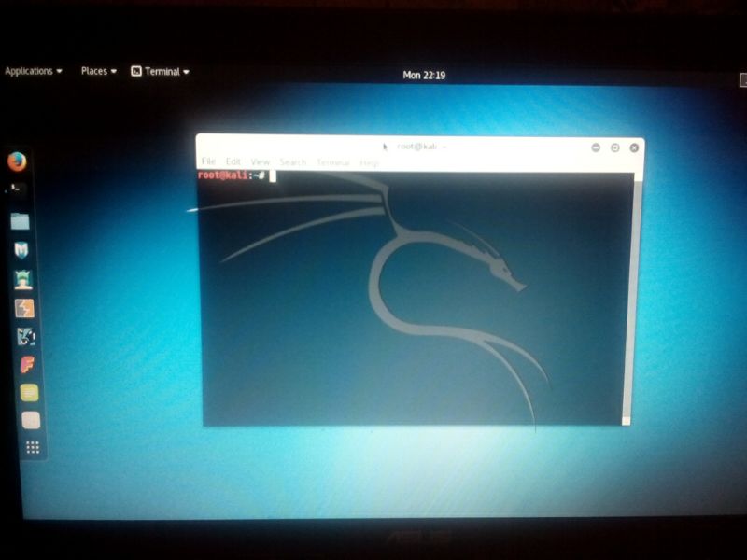Launch Metasploit from the dock

pos(21,250)
